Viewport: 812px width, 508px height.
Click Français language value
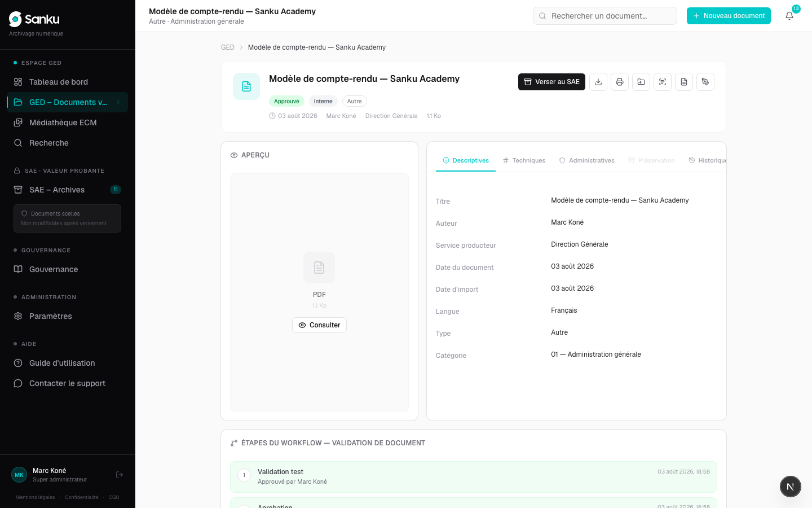point(564,310)
